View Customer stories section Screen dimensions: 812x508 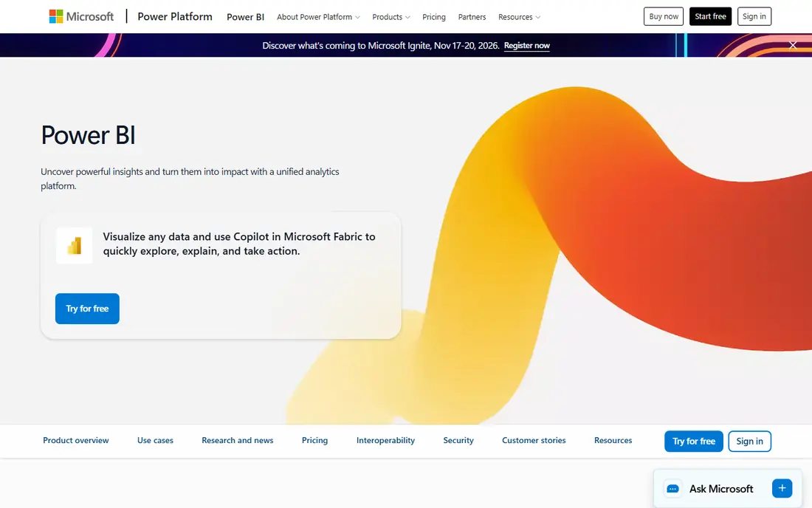point(534,440)
